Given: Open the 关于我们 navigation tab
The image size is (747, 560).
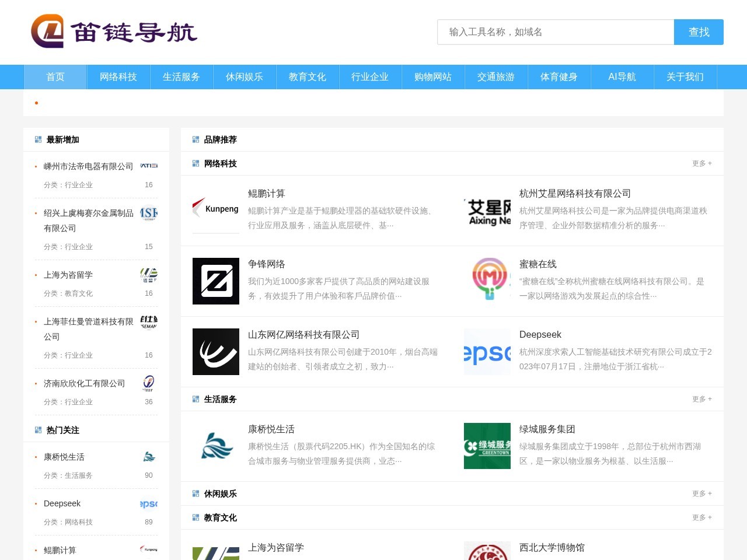Looking at the screenshot, I should pyautogui.click(x=685, y=77).
